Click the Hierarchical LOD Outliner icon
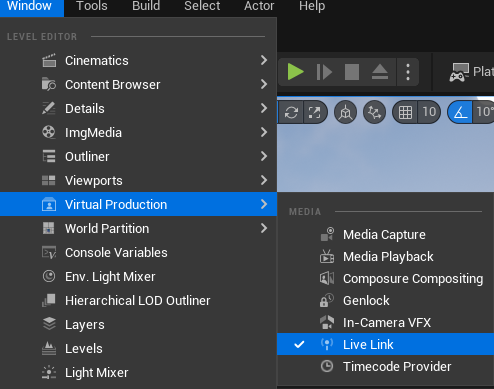494x389 pixels. [x=49, y=300]
